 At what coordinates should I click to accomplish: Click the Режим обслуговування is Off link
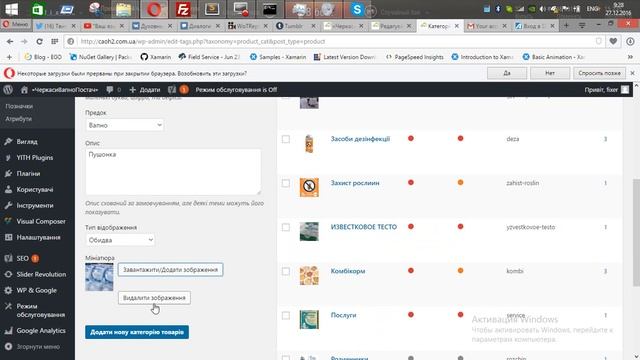(236, 90)
